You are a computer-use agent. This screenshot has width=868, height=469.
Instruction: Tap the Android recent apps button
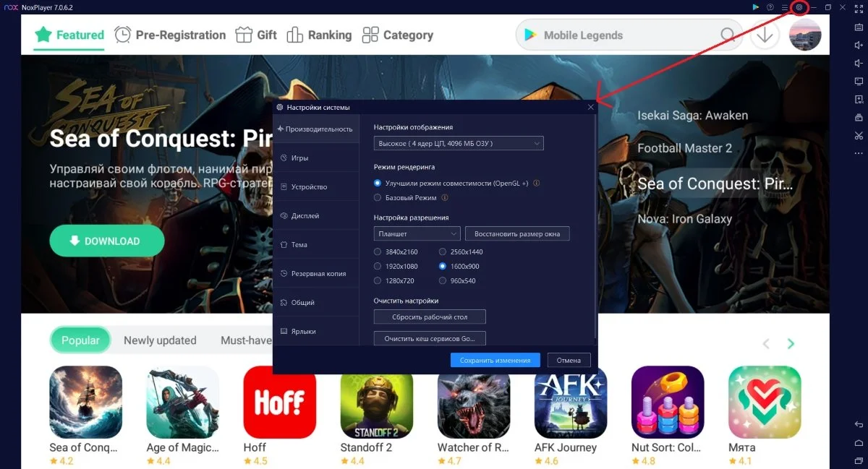859,460
